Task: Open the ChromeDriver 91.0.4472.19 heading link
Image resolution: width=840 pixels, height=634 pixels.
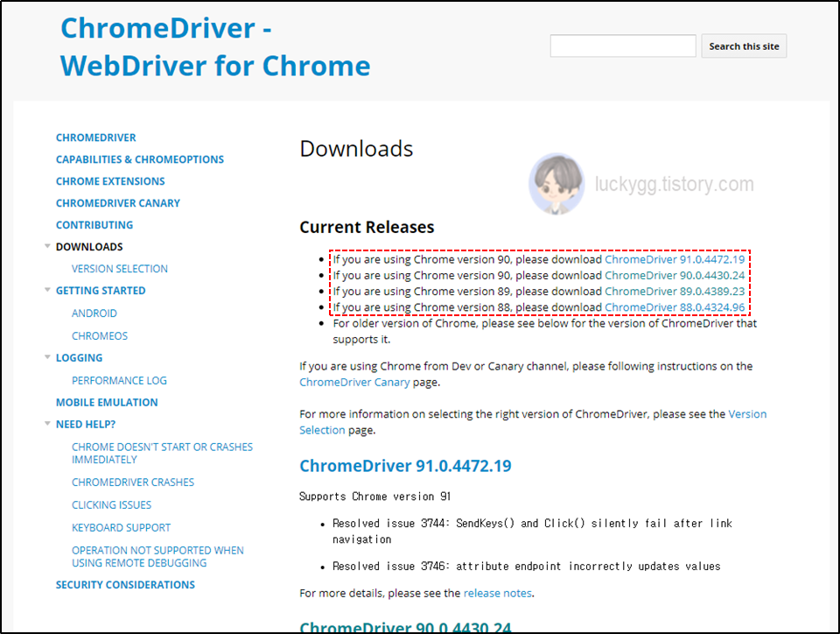Action: point(405,466)
